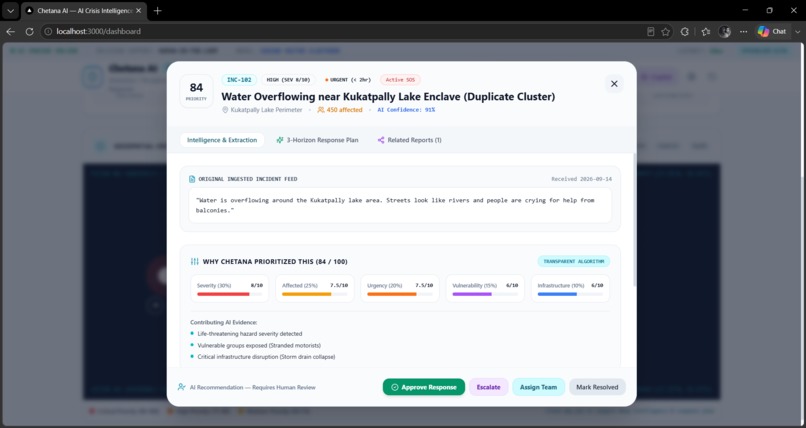The height and width of the screenshot is (428, 806).
Task: Click the 450 affected people icon
Action: [x=321, y=110]
